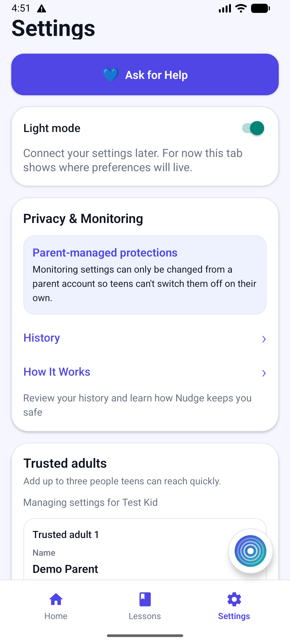Tap the Home icon in bottom navigation
The width and height of the screenshot is (290, 644).
point(56,599)
